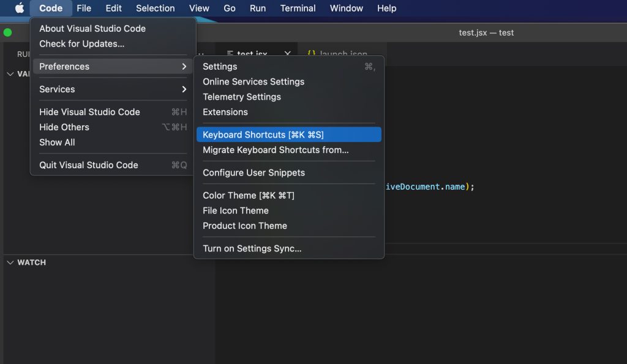Choose Telemetry Settings
This screenshot has width=627, height=364.
click(x=241, y=97)
